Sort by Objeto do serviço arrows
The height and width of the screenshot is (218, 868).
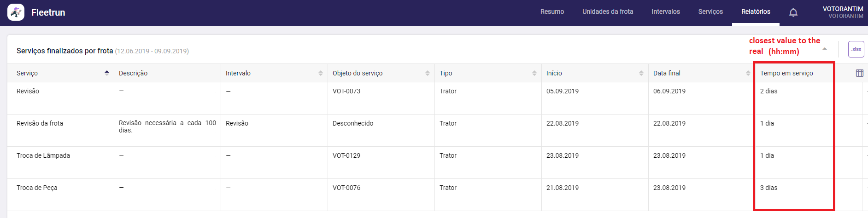[427, 73]
